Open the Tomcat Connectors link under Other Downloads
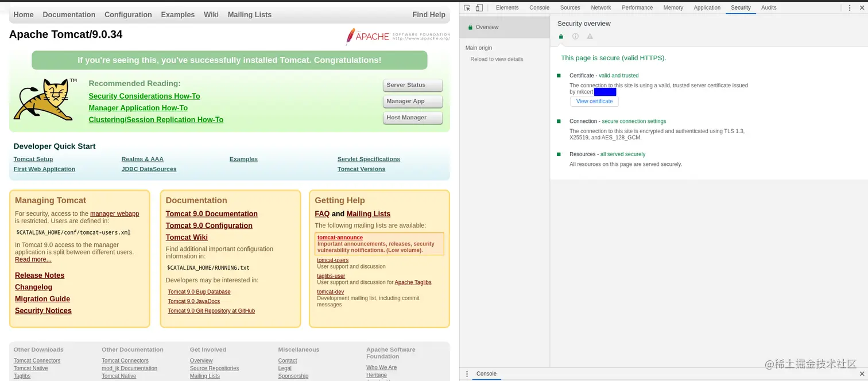Screen dimensions: 868x381 click(37, 360)
